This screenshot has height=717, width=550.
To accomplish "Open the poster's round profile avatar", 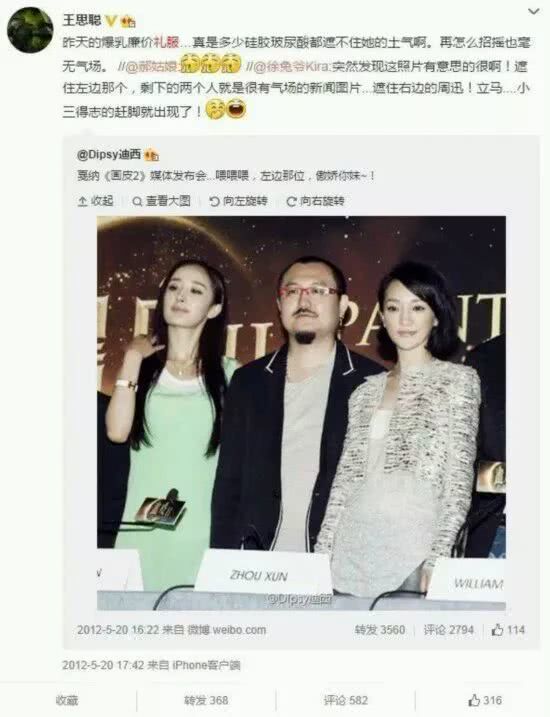I will (x=31, y=30).
